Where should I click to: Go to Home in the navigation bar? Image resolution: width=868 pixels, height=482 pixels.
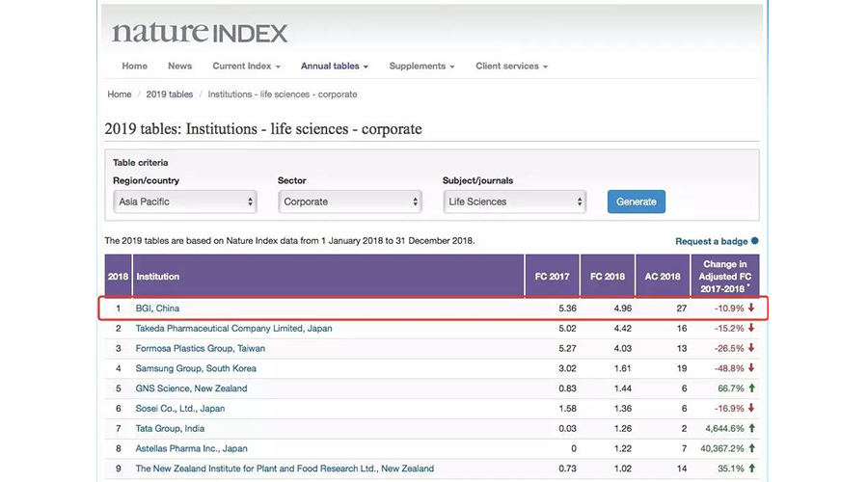pos(134,66)
